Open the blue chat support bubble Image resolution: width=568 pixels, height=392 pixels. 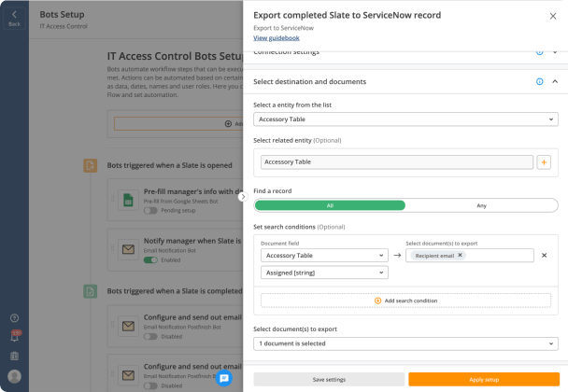(224, 378)
